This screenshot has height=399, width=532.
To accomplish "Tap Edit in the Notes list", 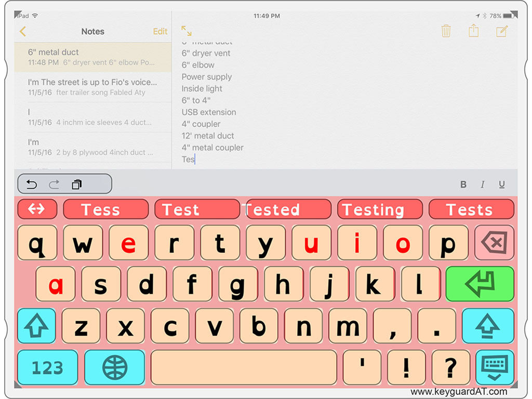I will (160, 31).
